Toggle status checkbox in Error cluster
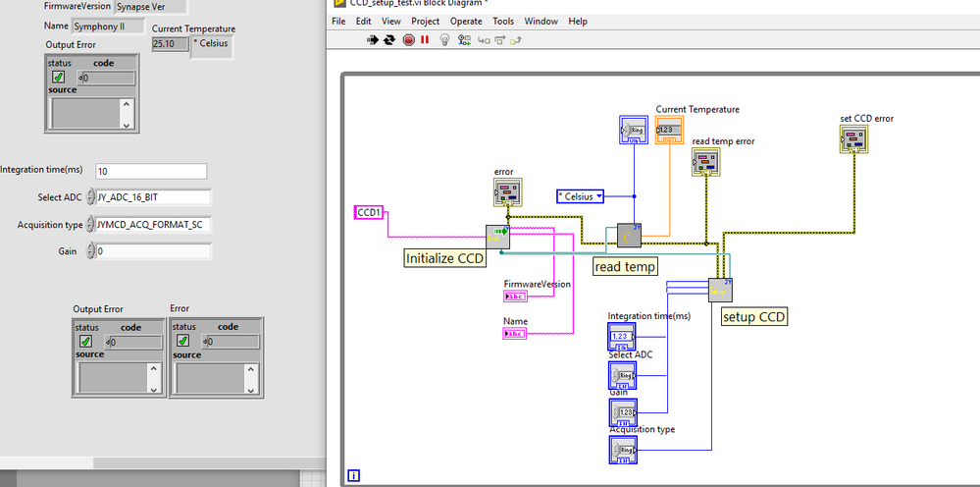Screen dimensions: 980x487 182,341
